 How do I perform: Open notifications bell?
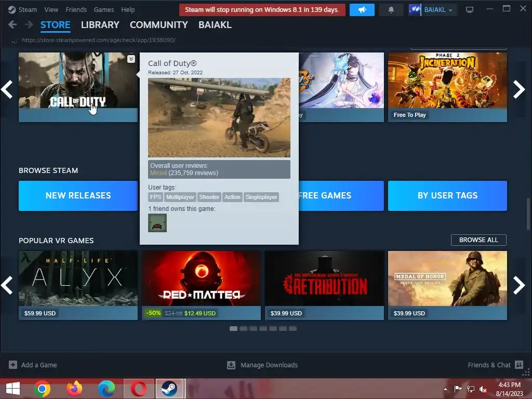391,10
